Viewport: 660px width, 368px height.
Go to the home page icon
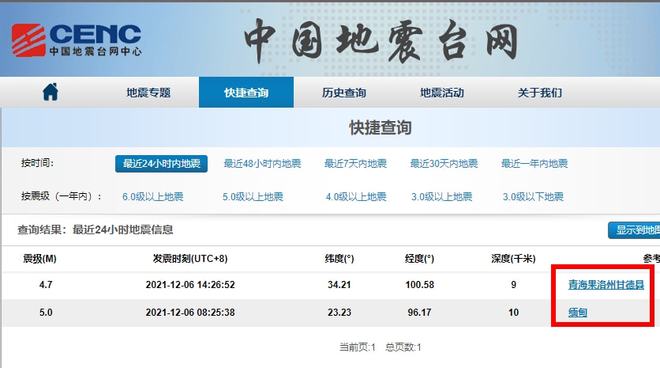[50, 92]
